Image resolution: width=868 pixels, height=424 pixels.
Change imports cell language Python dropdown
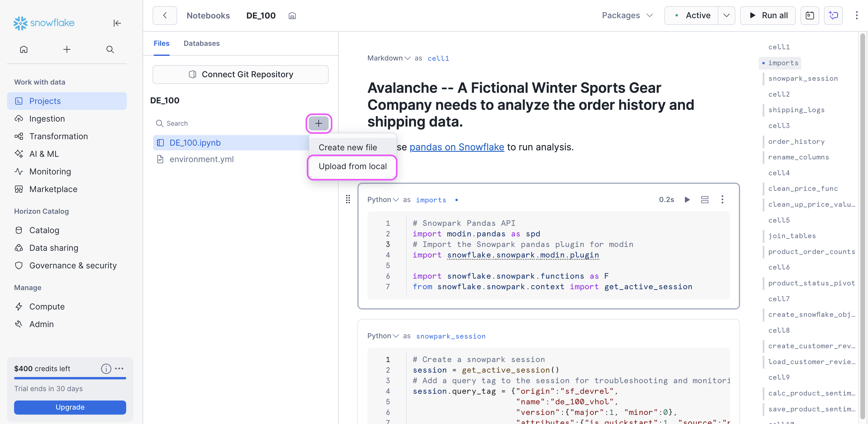click(x=383, y=200)
